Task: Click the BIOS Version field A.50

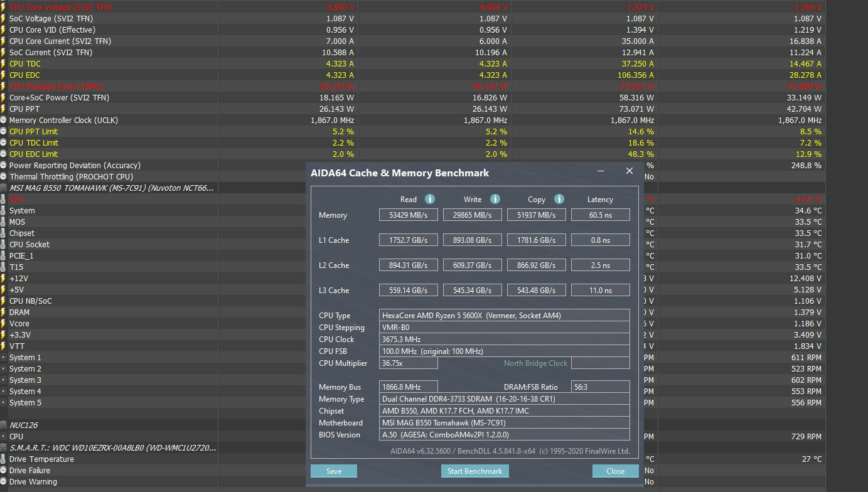Action: pyautogui.click(x=505, y=435)
